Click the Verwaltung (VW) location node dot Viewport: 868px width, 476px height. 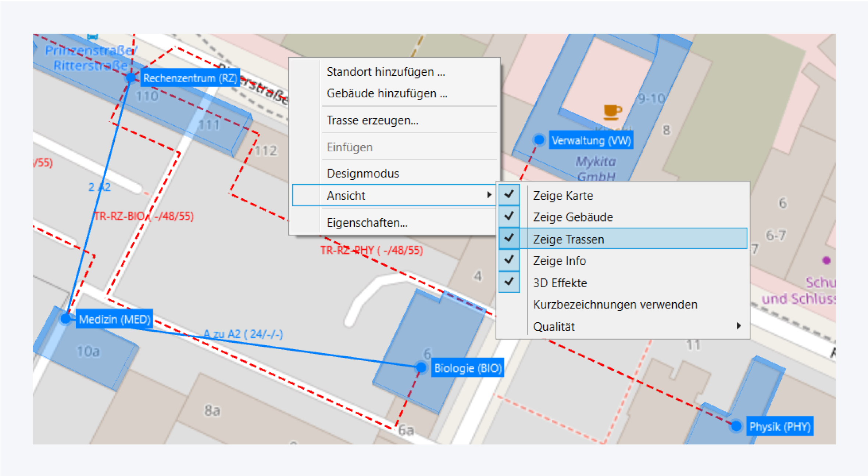539,140
